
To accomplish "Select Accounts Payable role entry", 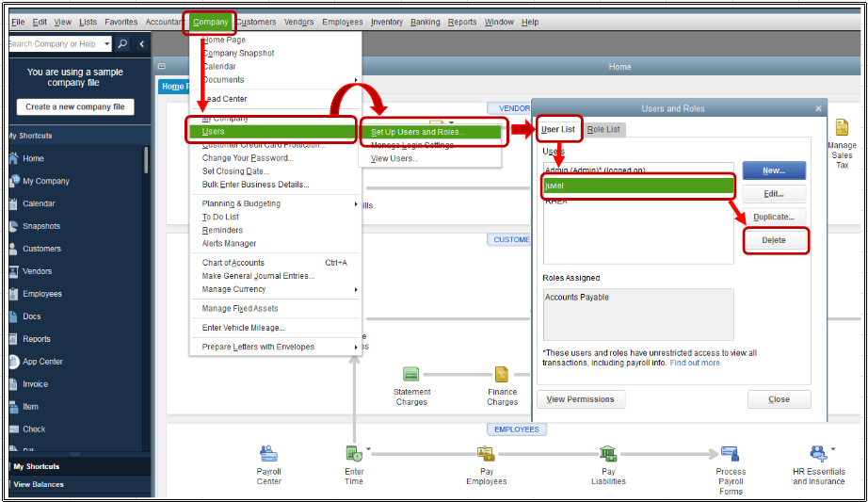I will (x=577, y=298).
